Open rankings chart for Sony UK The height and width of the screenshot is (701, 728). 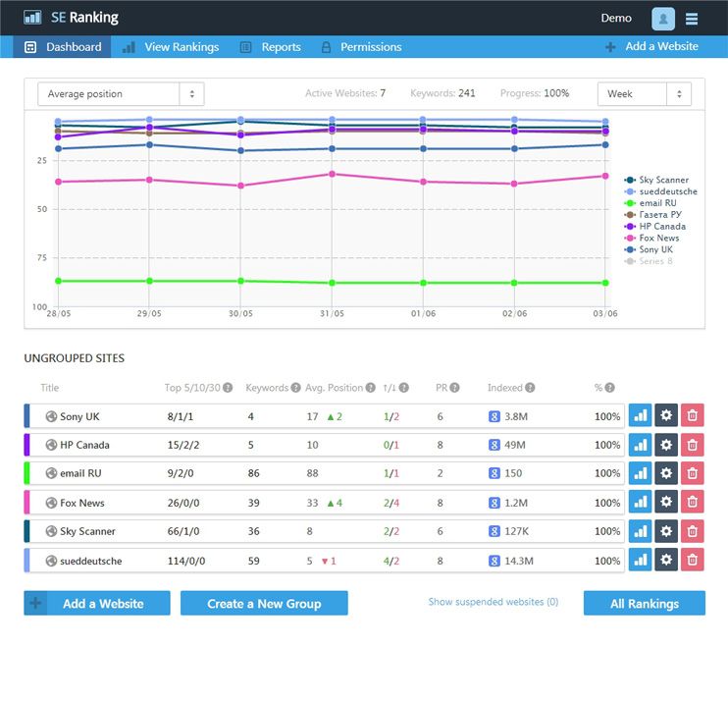[641, 415]
